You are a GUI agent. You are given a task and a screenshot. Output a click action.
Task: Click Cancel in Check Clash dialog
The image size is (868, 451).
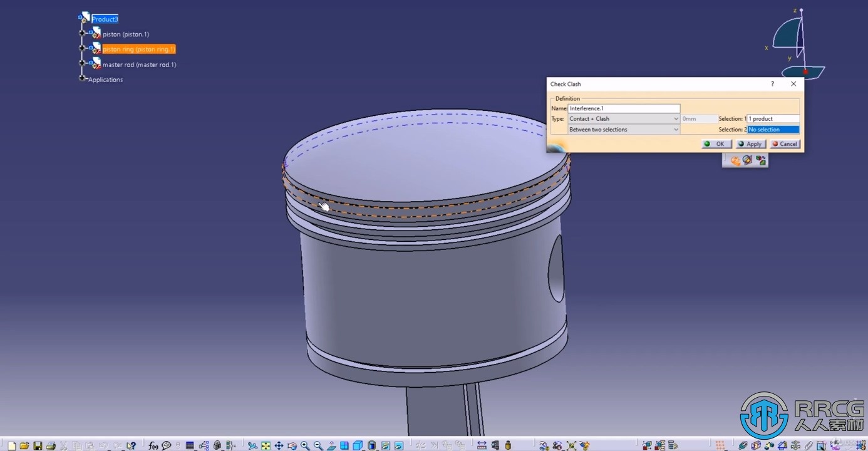point(784,143)
